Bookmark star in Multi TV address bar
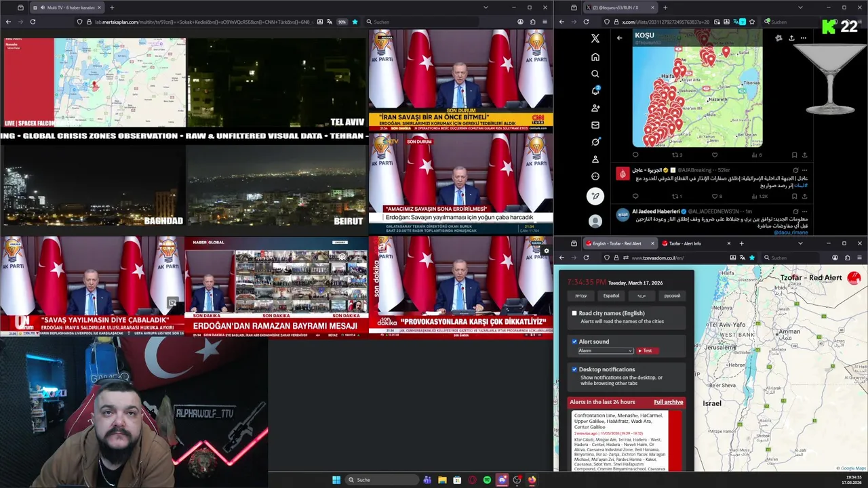The image size is (868, 488). point(355,22)
